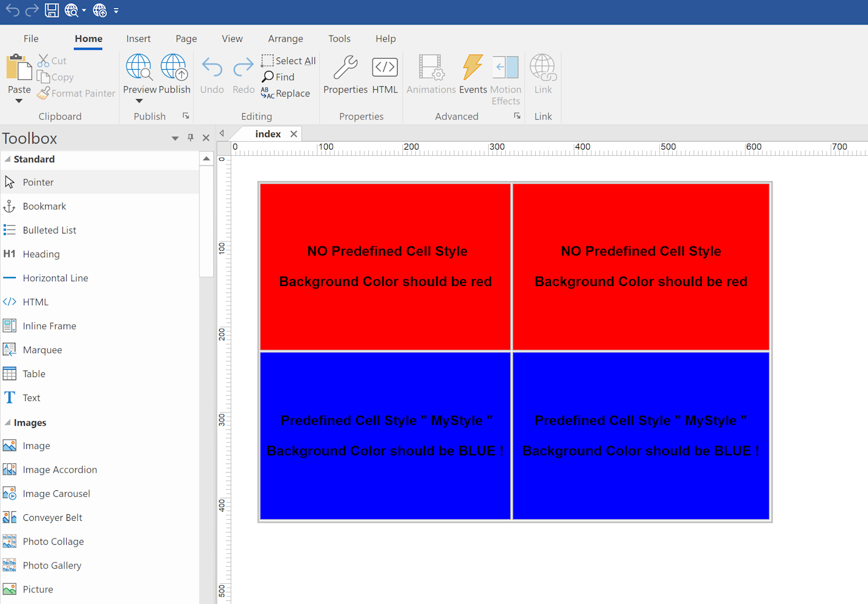Click the quick access publish globe icon
Image resolution: width=868 pixels, height=604 pixels.
tap(100, 10)
